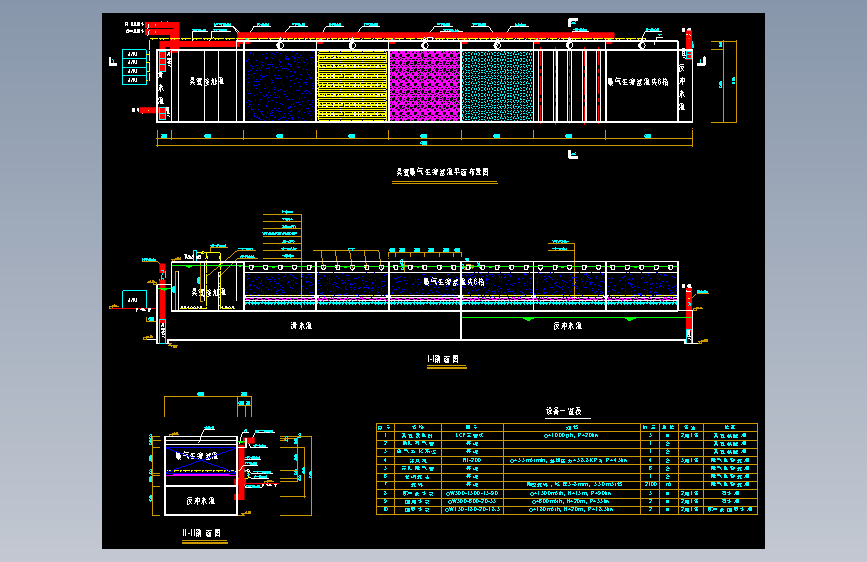Click the II-II剖面图 section title
Screen dimensions: 867x562
click(202, 533)
